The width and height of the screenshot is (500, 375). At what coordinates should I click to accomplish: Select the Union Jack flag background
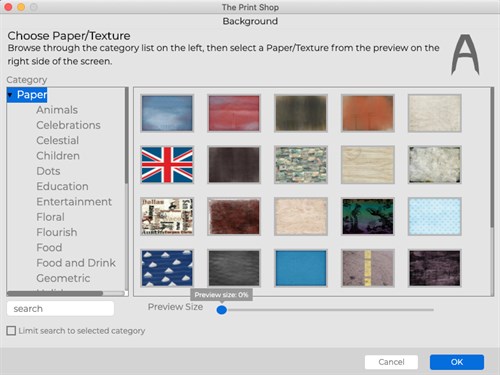click(x=167, y=165)
